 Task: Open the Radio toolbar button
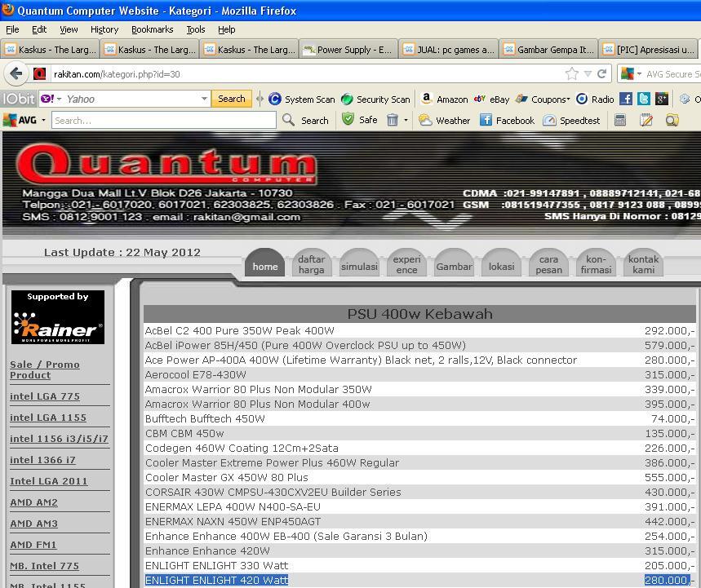point(595,99)
